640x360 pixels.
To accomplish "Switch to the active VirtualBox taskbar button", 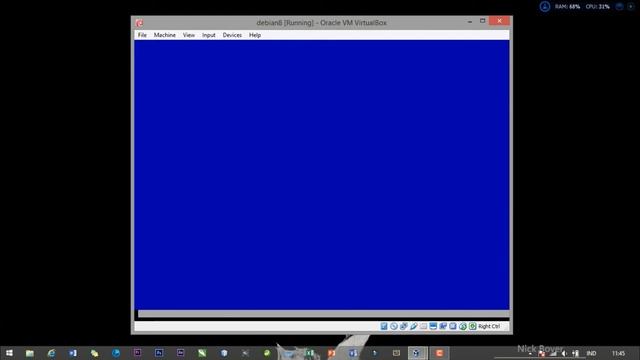I will 417,353.
